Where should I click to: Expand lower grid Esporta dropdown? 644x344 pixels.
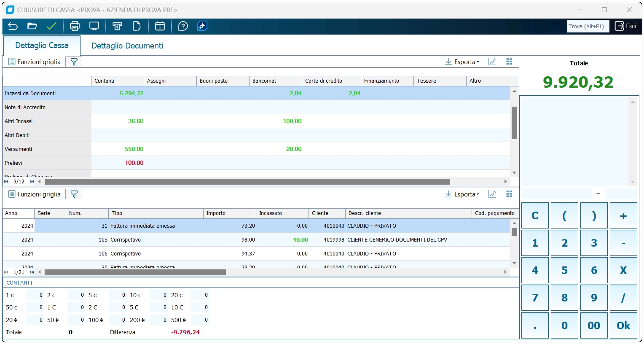(x=462, y=194)
